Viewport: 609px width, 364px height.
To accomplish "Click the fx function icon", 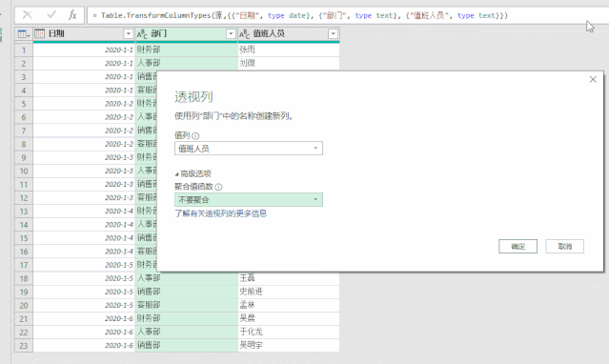I will [72, 15].
